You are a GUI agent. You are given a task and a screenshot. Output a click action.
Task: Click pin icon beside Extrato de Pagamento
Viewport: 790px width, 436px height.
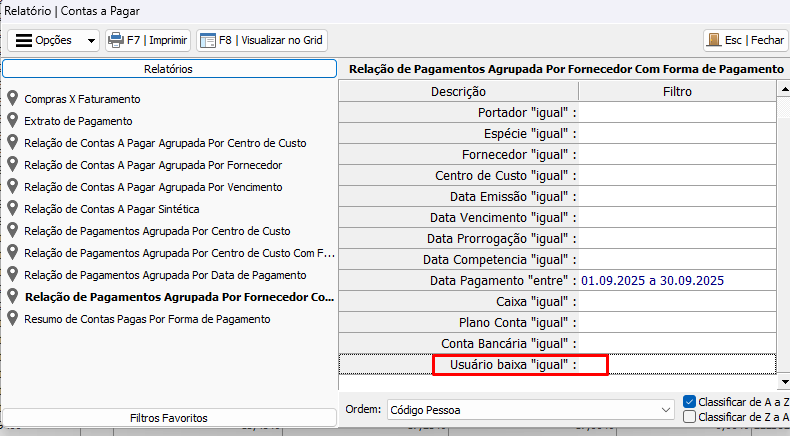[x=12, y=121]
